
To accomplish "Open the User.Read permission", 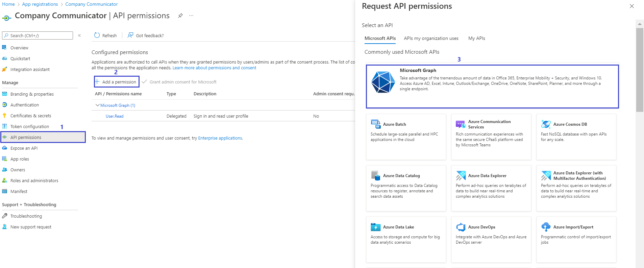I will click(115, 116).
